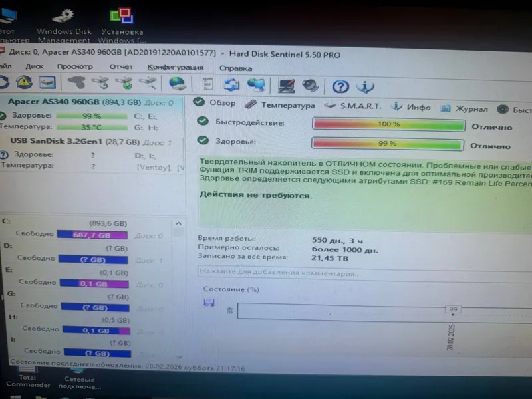This screenshot has height=399, width=532.
Task: Click the report document toolbar icon
Action: 207,84
